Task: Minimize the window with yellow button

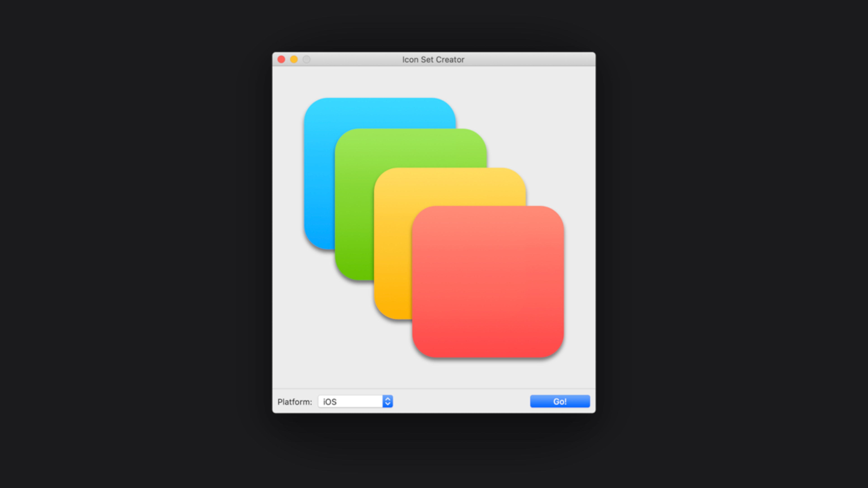Action: (x=294, y=60)
